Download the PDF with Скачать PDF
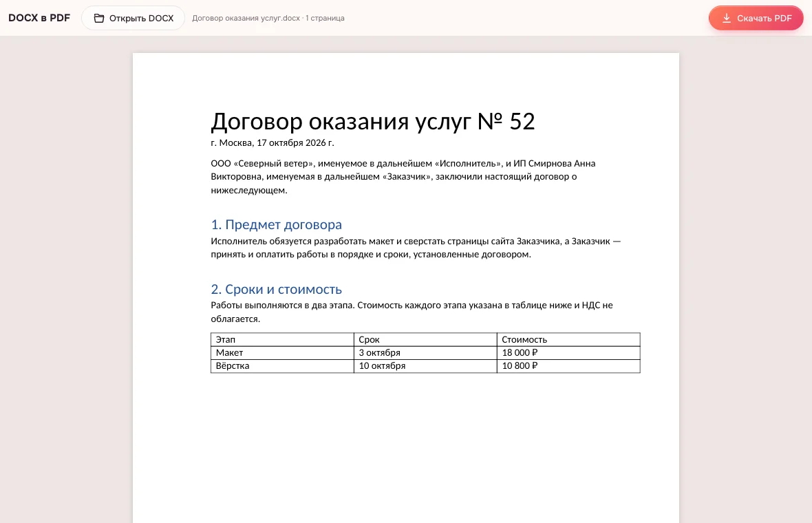This screenshot has width=812, height=523. pyautogui.click(x=756, y=18)
